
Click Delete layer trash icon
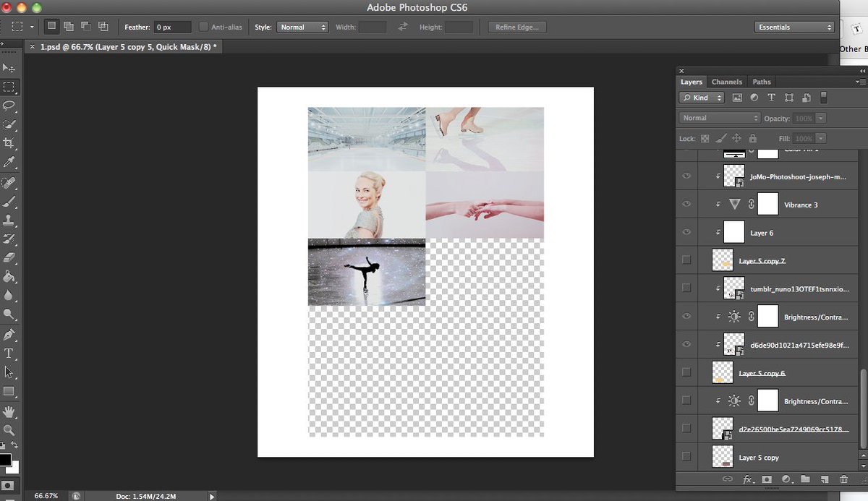[843, 479]
